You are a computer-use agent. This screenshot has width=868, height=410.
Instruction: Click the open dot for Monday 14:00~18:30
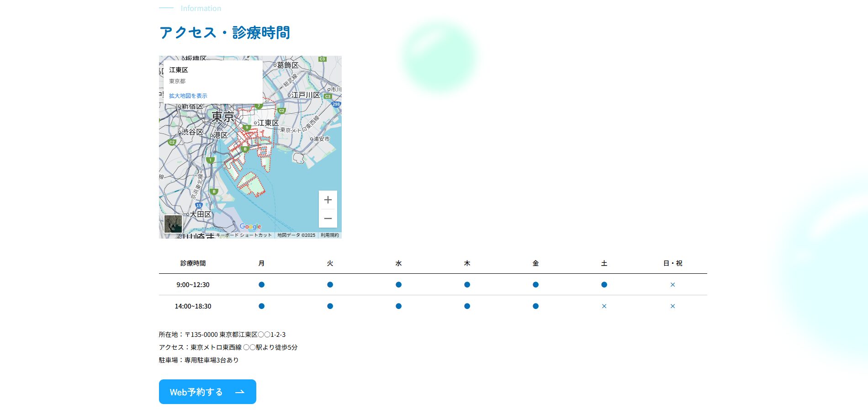[261, 306]
